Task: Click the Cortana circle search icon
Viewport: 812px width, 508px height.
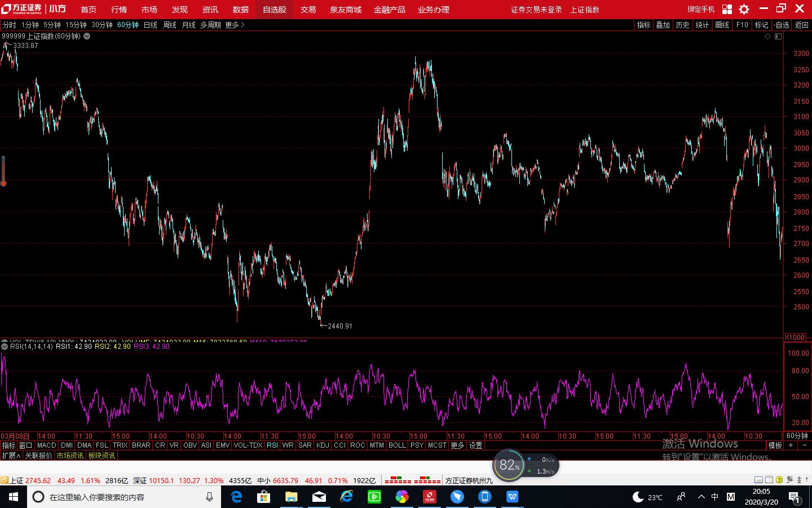Action: 38,497
